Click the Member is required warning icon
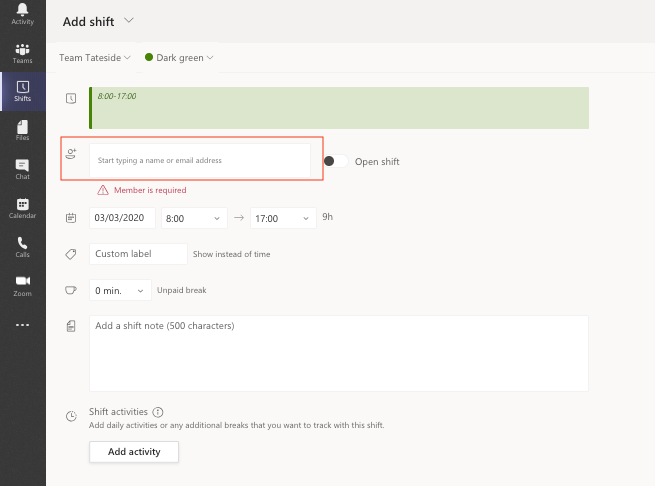 (x=103, y=190)
